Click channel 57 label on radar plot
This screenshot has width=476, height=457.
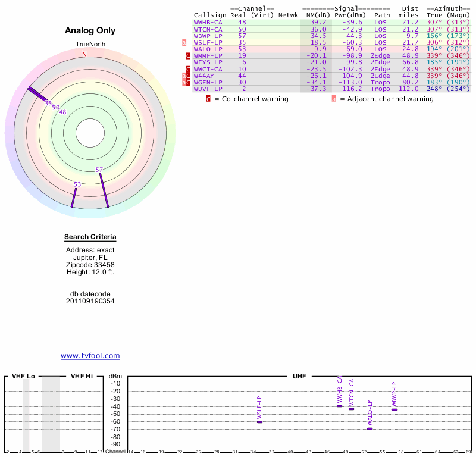[99, 170]
